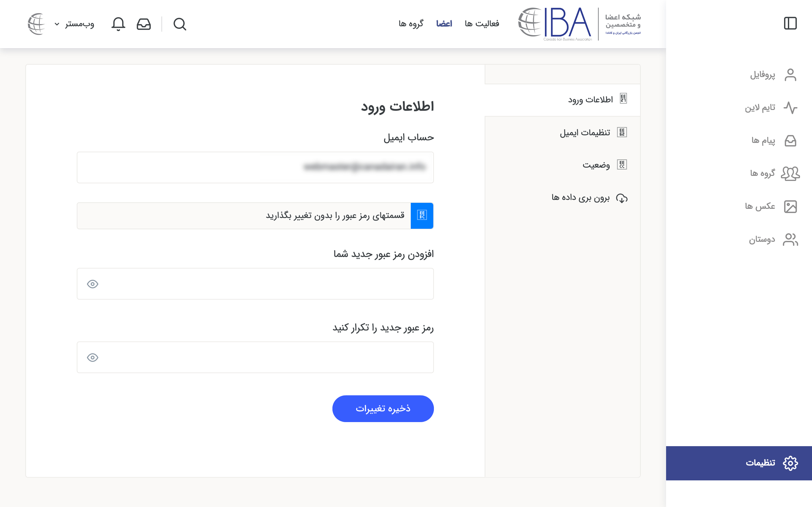Image resolution: width=812 pixels, height=507 pixels.
Task: Go to فعالیت ها in top menu
Action: click(481, 24)
